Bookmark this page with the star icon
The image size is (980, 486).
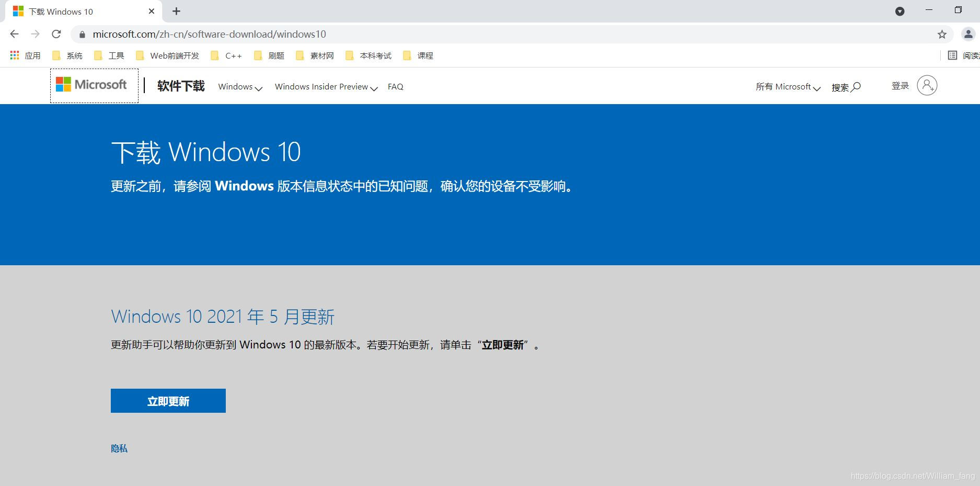[942, 35]
